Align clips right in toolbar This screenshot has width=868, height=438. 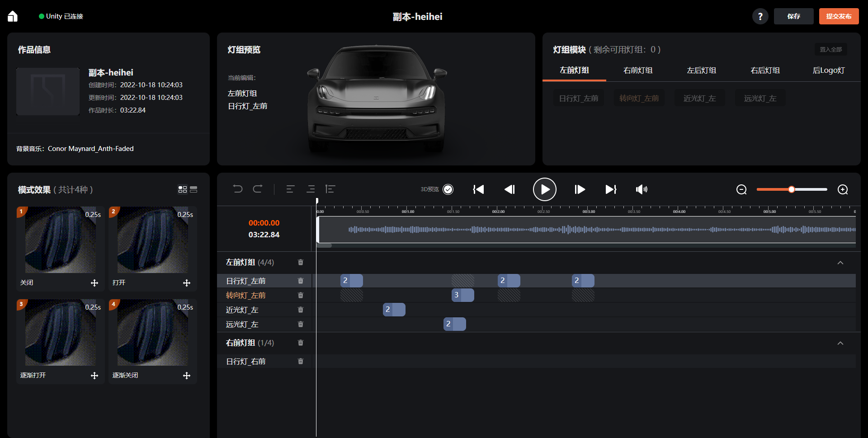311,189
